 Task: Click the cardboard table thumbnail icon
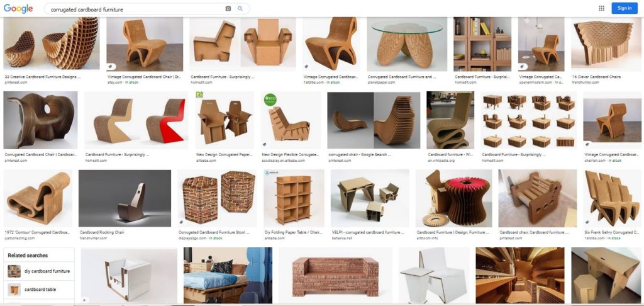pyautogui.click(x=14, y=290)
